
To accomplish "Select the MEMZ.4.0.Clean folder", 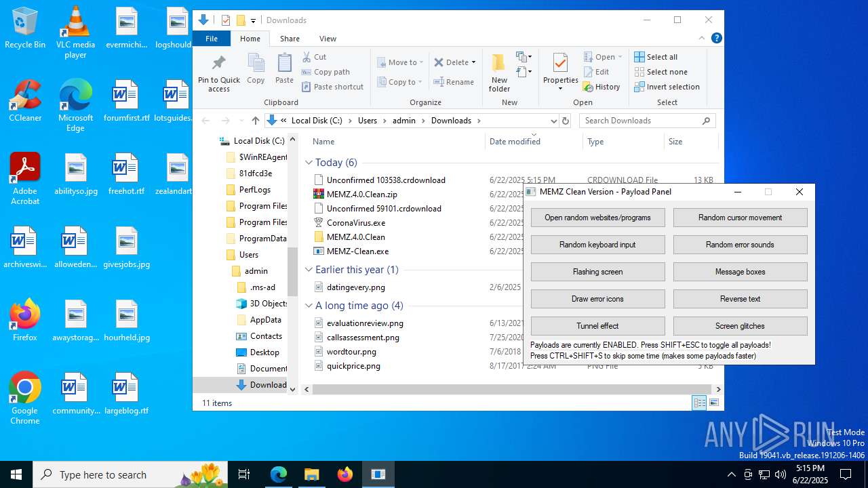I will click(x=355, y=237).
